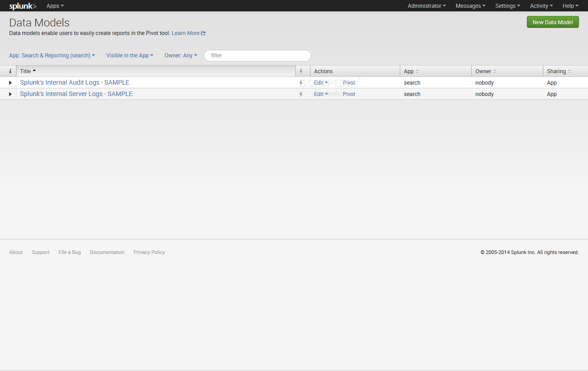Open Edit dropdown for Audit Logs row
The width and height of the screenshot is (588, 371).
click(321, 83)
